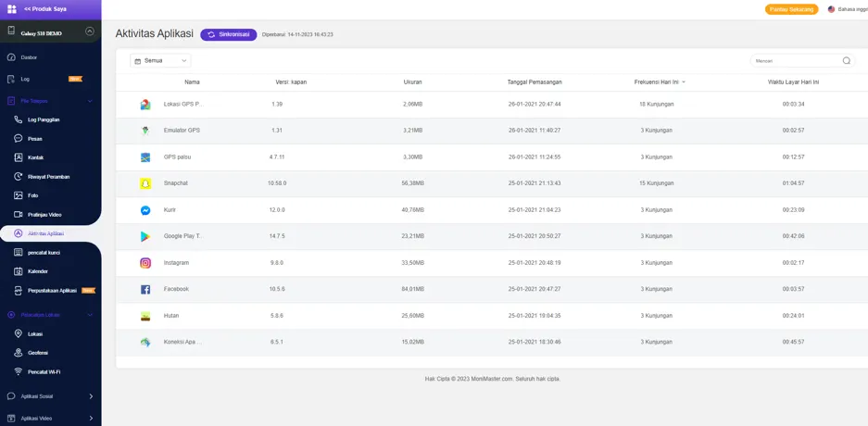
Task: Go to Riwayat Peramban menu item
Action: tap(48, 177)
